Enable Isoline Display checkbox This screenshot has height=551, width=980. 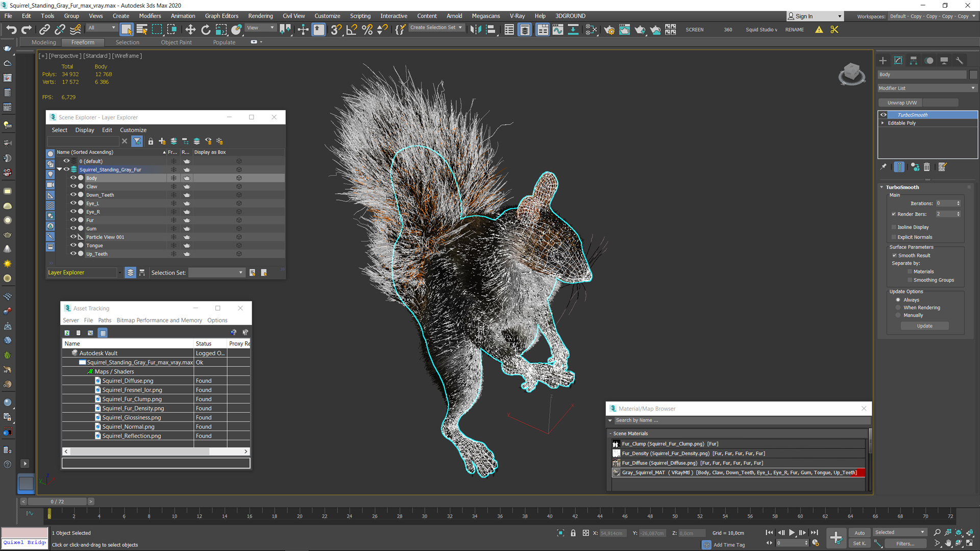tap(894, 227)
